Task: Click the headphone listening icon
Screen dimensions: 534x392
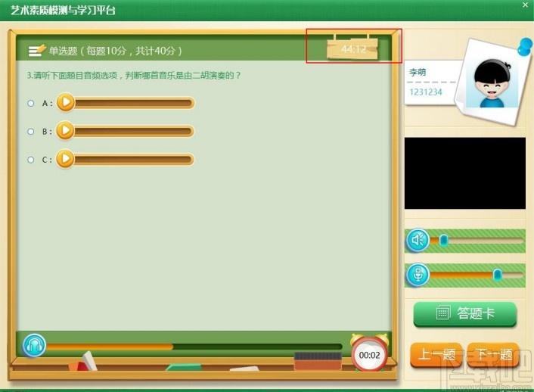Action: 34,346
